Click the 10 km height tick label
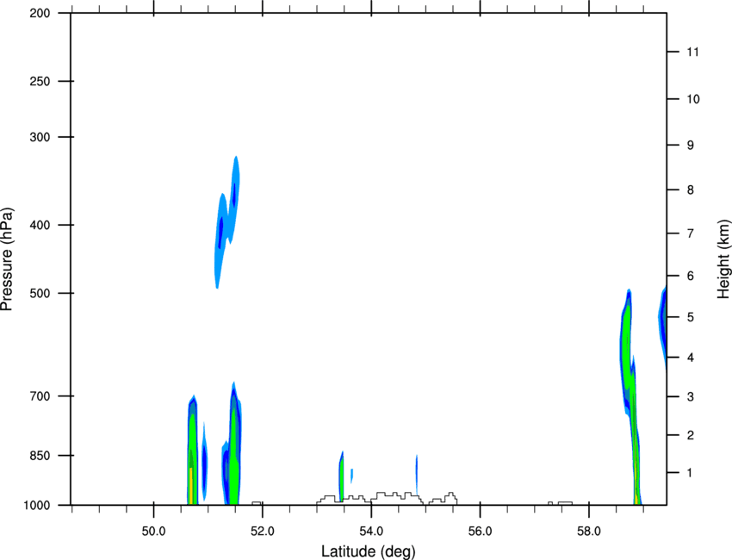Viewport: 732px width, 560px height. [693, 99]
